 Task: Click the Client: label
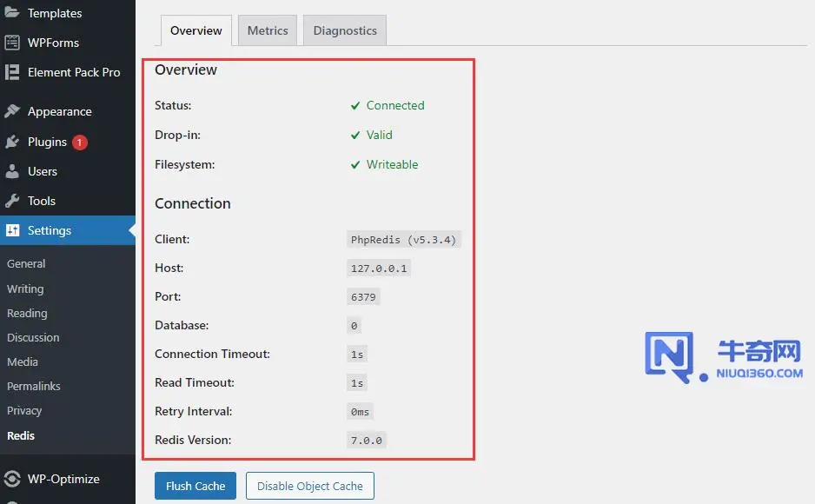[x=172, y=239]
